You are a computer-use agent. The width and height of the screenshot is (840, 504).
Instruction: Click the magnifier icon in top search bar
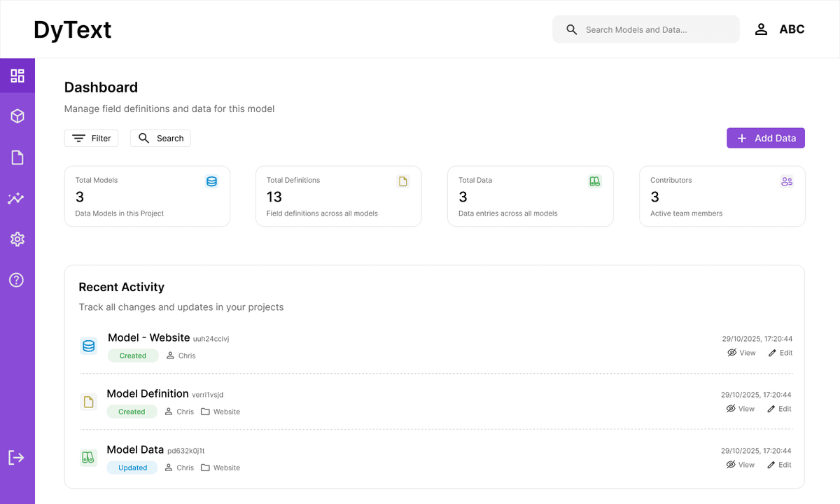(x=572, y=29)
